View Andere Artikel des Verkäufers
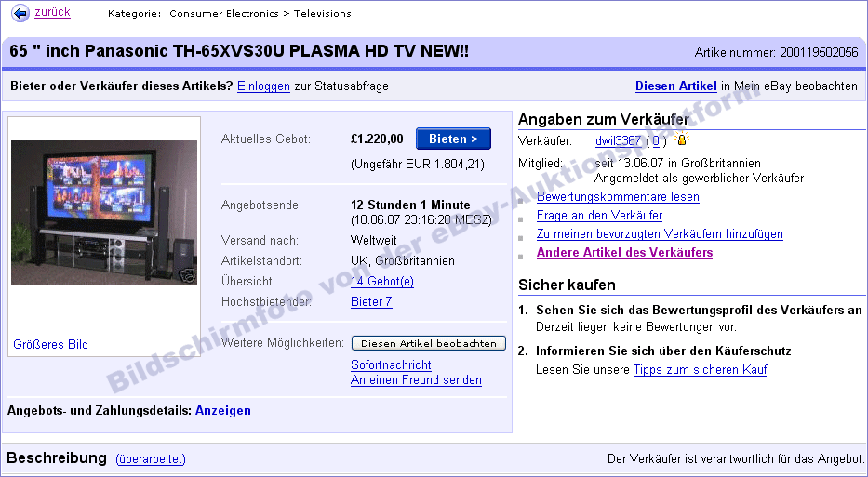 624,253
